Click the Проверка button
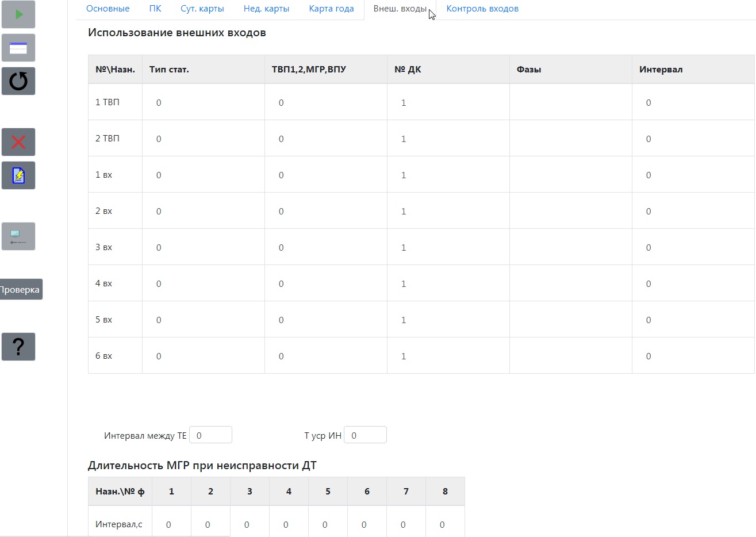 pos(20,289)
